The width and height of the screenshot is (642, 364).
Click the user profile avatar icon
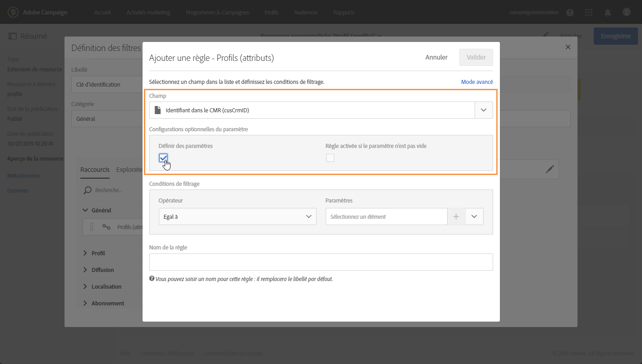coord(626,12)
